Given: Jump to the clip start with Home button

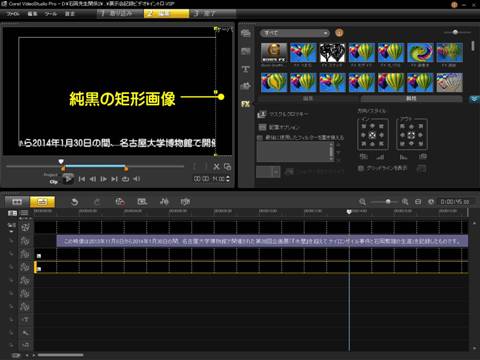Looking at the screenshot, I should (82, 179).
